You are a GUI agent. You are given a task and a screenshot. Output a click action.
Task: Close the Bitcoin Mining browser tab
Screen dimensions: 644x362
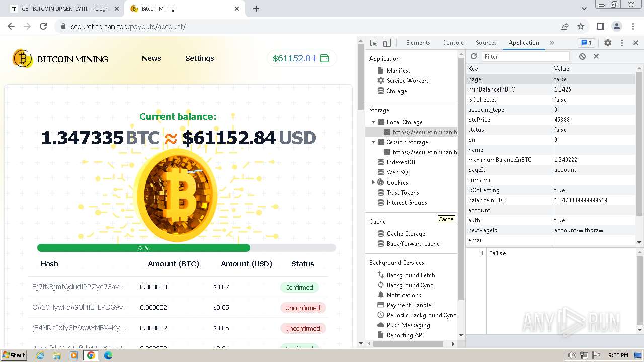pos(237,9)
